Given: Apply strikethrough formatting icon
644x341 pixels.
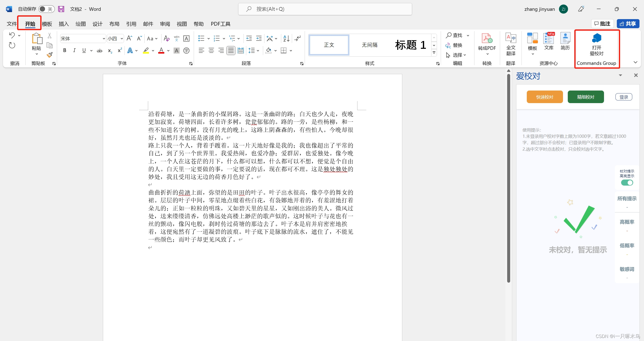Looking at the screenshot, I should (x=100, y=51).
